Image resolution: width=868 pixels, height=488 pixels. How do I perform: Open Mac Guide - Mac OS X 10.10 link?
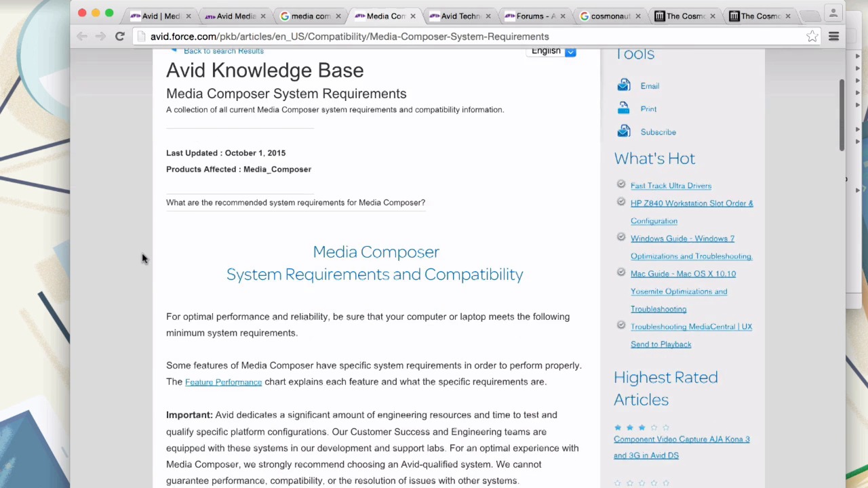pos(683,274)
